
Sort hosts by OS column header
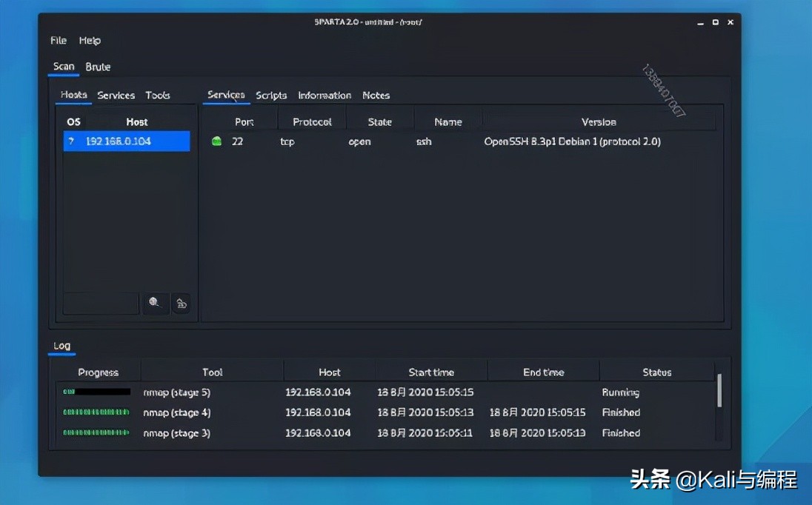pos(73,122)
